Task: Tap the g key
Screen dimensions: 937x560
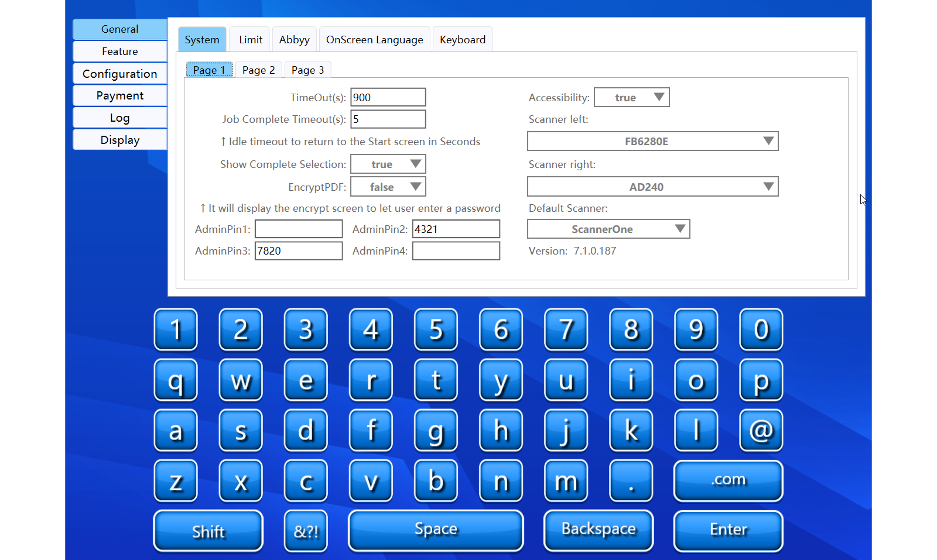Action: [436, 431]
